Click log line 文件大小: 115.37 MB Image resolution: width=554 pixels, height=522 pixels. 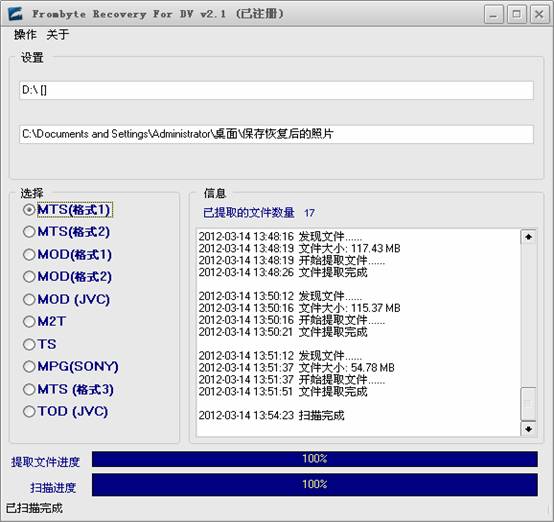point(299,308)
